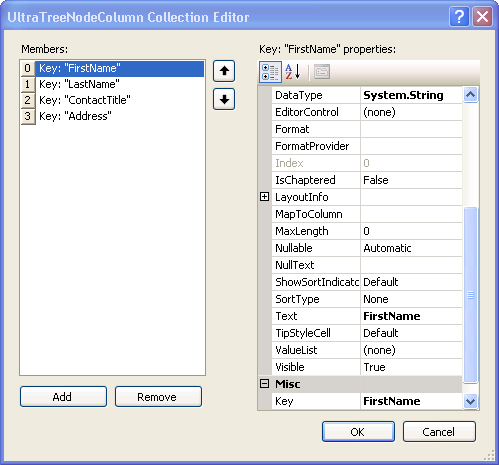499x465 pixels.
Task: Click the NullText property label
Action: (295, 265)
